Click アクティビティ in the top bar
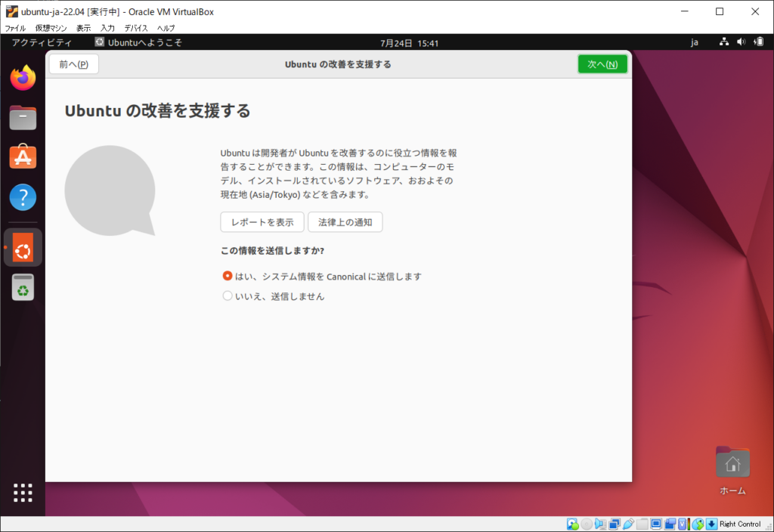Image resolution: width=774 pixels, height=532 pixels. (42, 42)
